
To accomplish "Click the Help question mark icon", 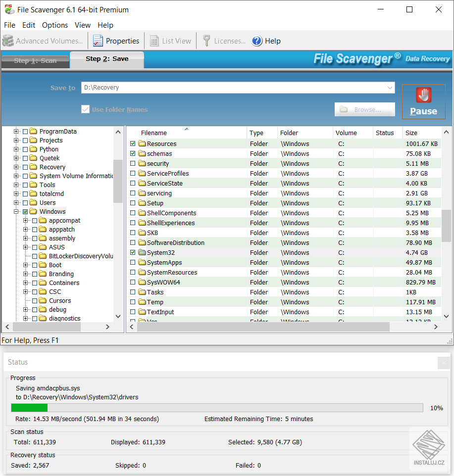I will click(x=257, y=41).
